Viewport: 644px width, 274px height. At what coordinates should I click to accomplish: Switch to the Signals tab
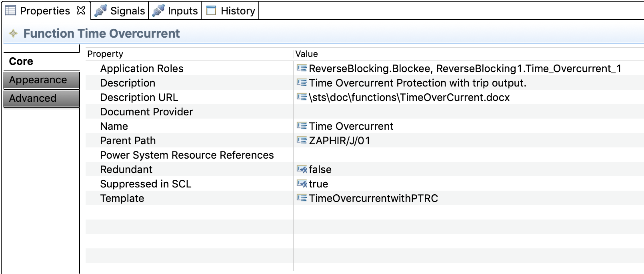127,11
